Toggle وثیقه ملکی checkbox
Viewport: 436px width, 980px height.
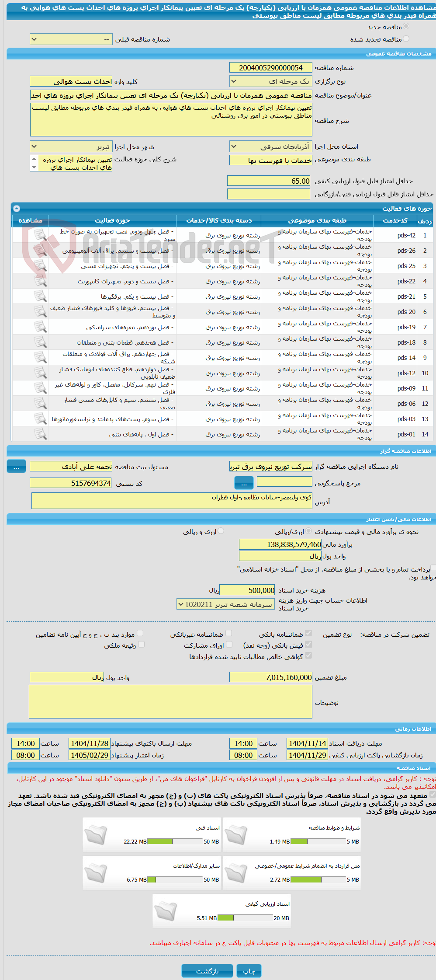point(141,644)
